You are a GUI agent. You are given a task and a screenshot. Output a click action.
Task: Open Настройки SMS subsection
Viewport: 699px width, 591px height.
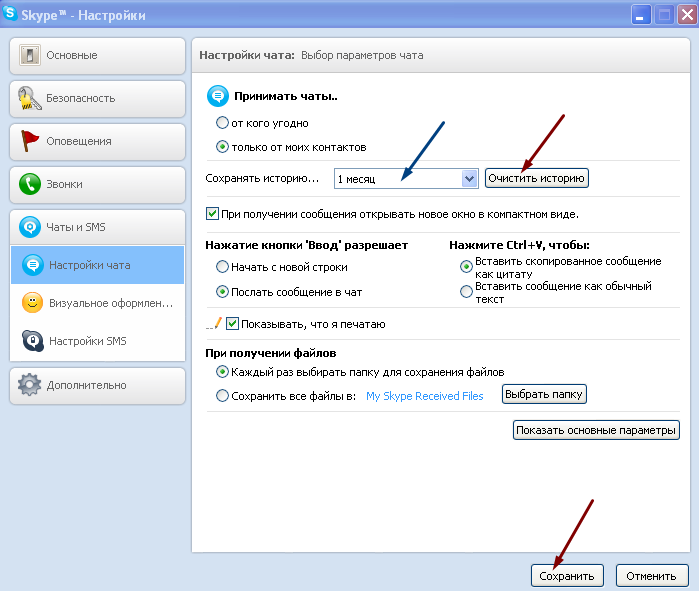tap(97, 341)
